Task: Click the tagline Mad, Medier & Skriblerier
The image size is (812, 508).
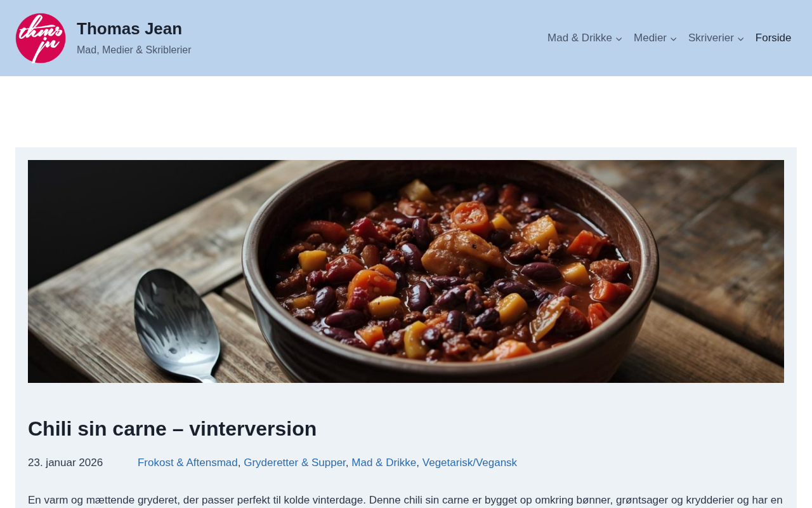Action: click(x=134, y=50)
